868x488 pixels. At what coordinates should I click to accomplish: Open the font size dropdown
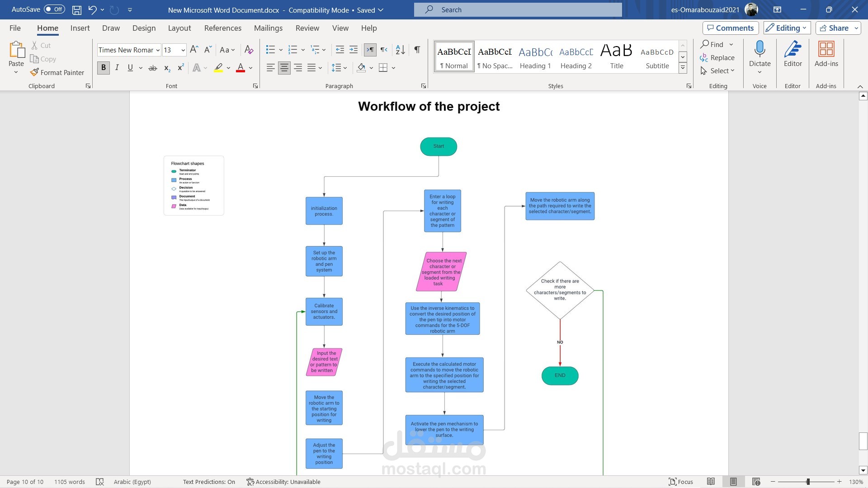pyautogui.click(x=183, y=50)
